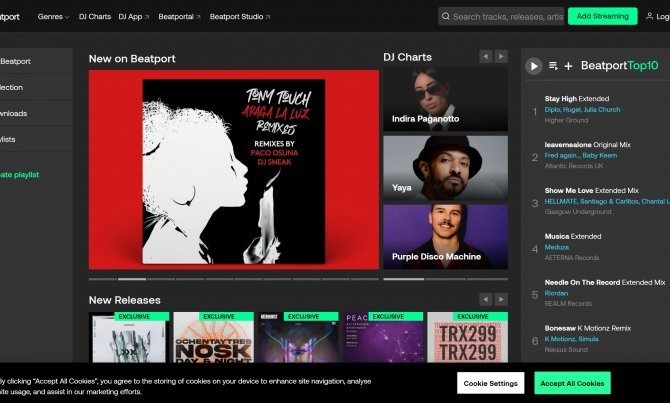
Task: Open Baby Keem artist link
Action: tap(599, 156)
